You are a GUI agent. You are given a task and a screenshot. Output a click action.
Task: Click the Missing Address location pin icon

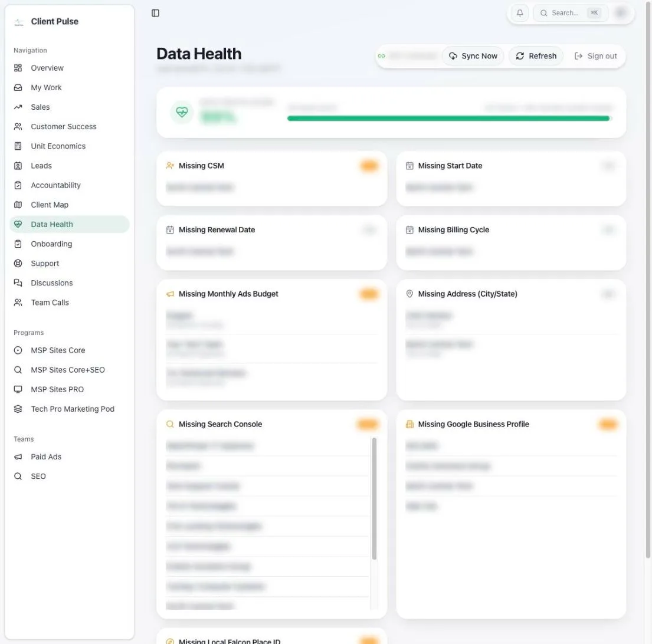coord(409,294)
